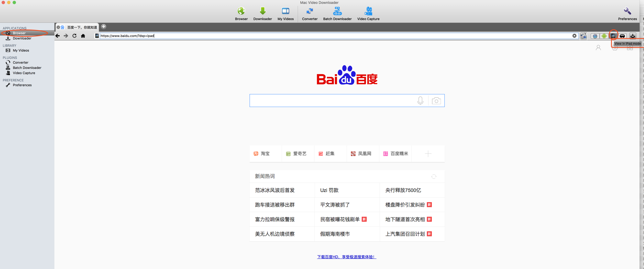The image size is (644, 269).
Task: Go to home page via house icon
Action: [x=83, y=36]
